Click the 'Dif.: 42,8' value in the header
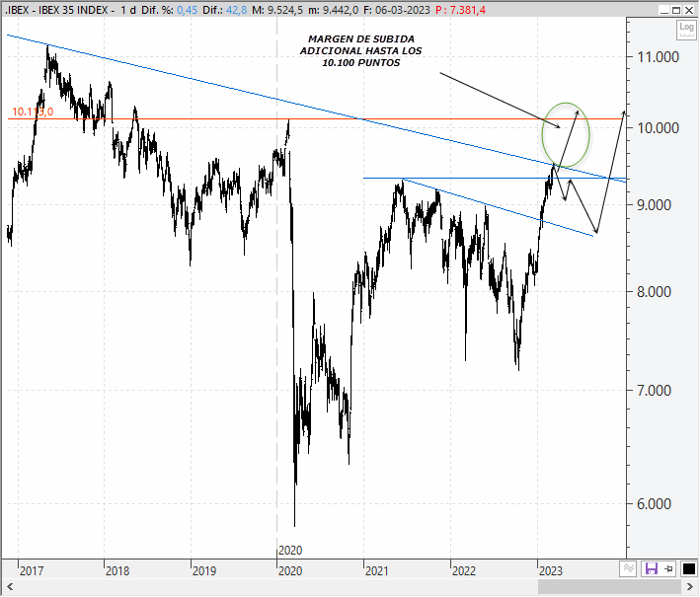The image size is (700, 597). pyautogui.click(x=224, y=10)
